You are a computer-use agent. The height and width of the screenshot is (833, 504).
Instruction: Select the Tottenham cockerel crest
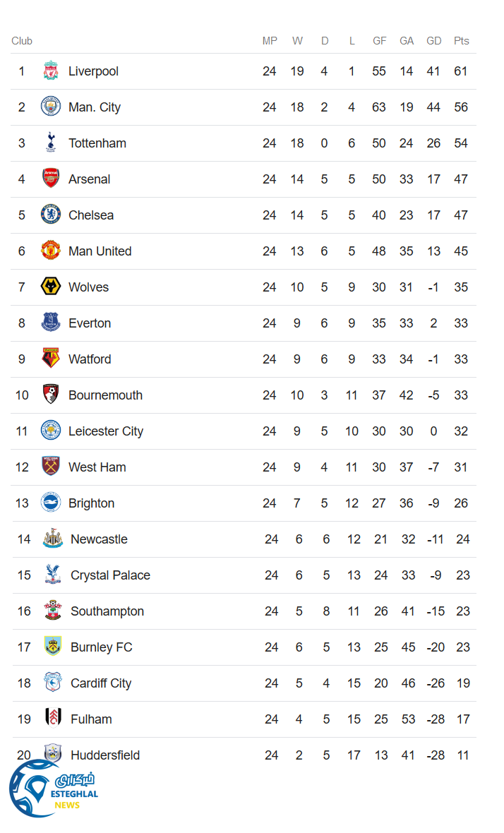click(x=51, y=143)
